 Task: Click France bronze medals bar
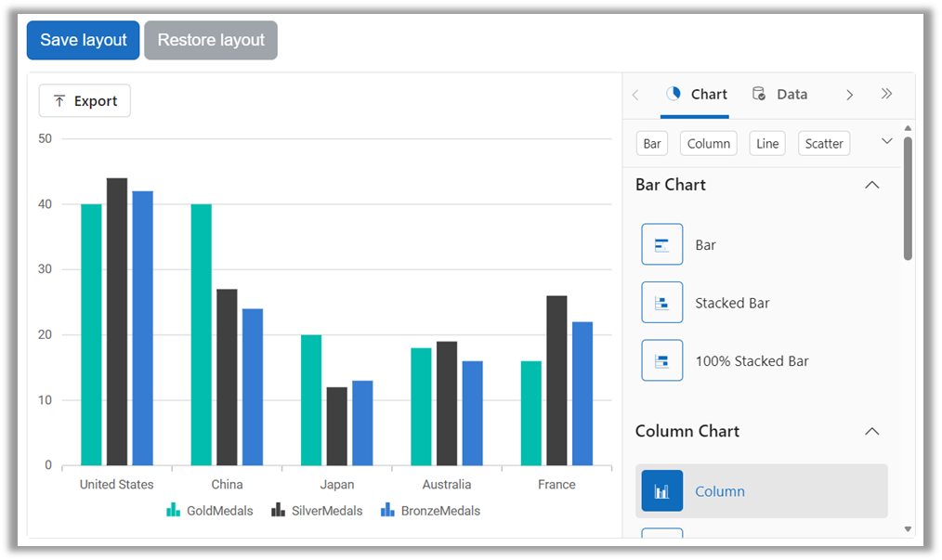[582, 394]
